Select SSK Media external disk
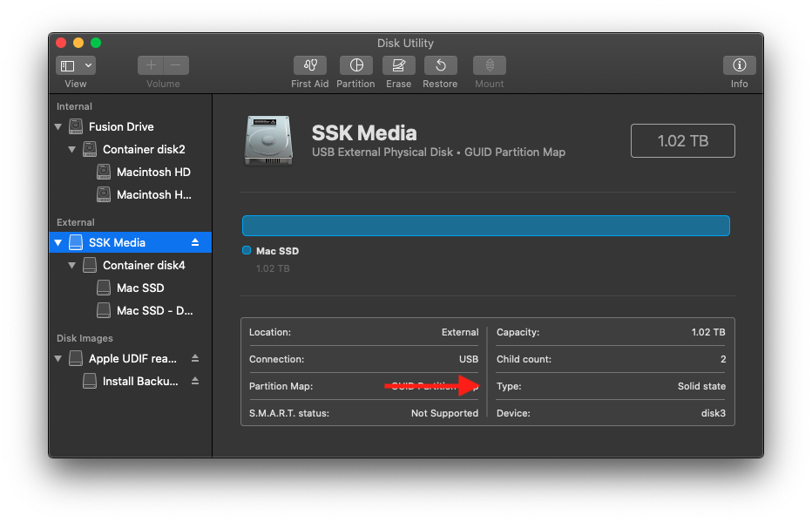 [x=130, y=242]
